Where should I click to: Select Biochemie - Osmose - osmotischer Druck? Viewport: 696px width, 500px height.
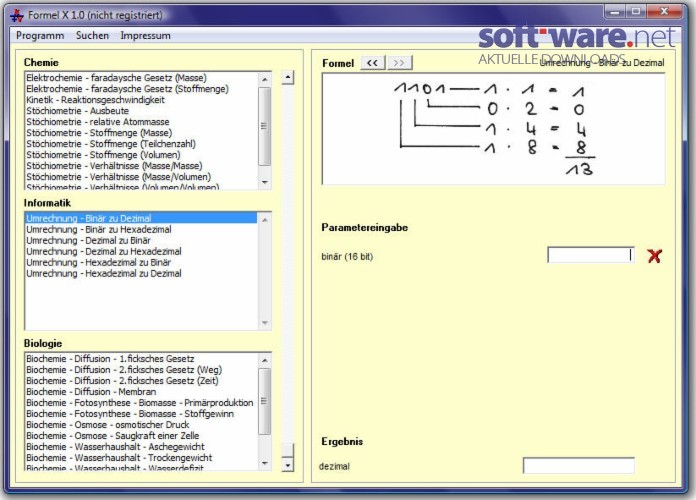[x=141, y=425]
